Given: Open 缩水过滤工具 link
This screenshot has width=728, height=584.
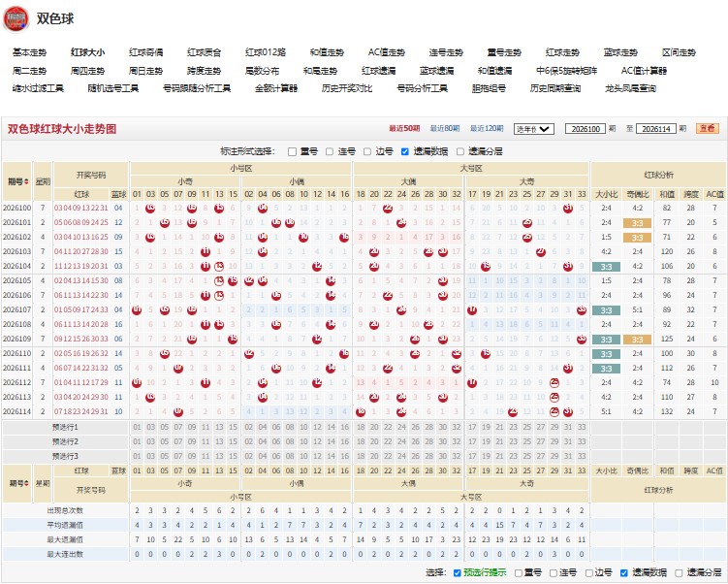Looking at the screenshot, I should pos(38,88).
